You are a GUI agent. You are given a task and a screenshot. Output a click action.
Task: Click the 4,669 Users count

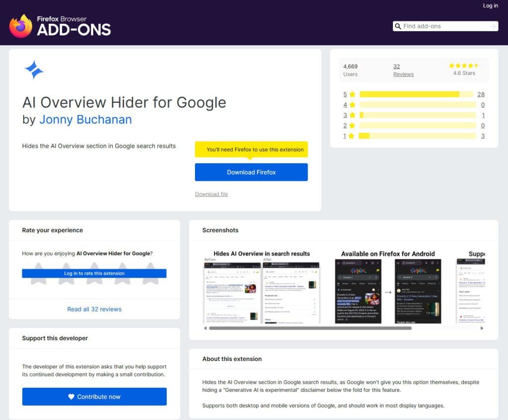tap(350, 70)
